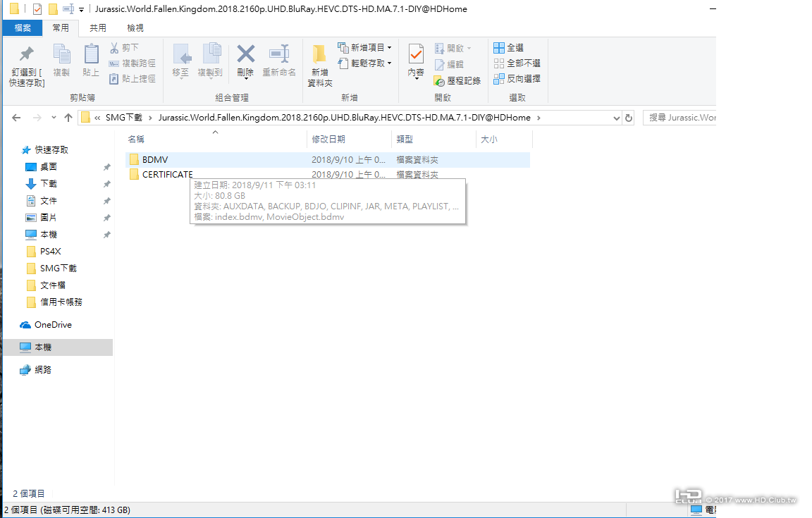The height and width of the screenshot is (518, 812).
Task: Open 圖片 in the sidebar
Action: pos(49,218)
